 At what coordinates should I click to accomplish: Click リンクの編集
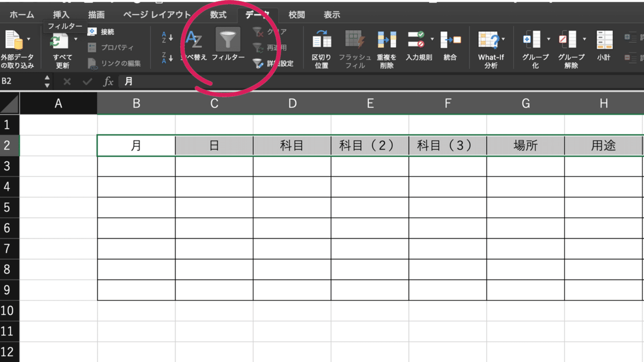pyautogui.click(x=114, y=63)
